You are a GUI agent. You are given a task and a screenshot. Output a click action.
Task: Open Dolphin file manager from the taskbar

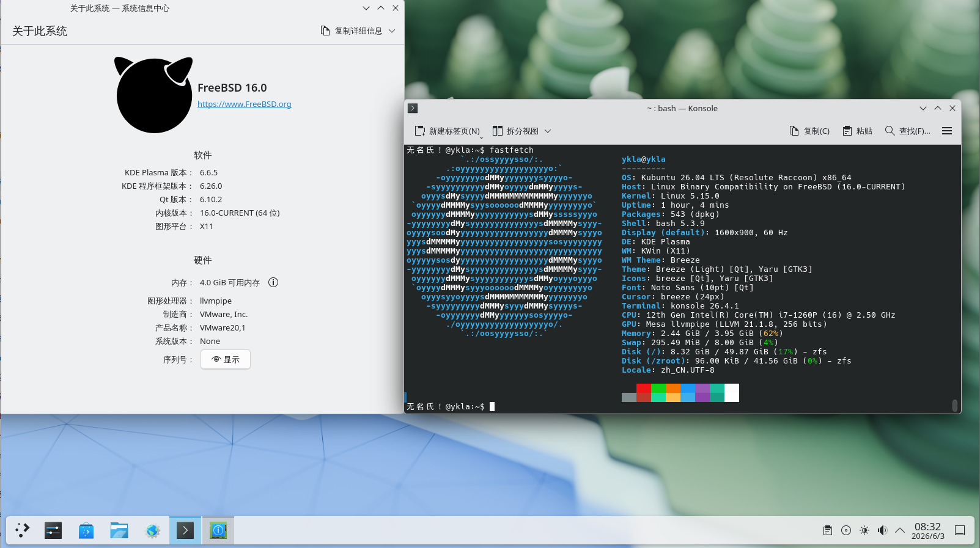(119, 530)
